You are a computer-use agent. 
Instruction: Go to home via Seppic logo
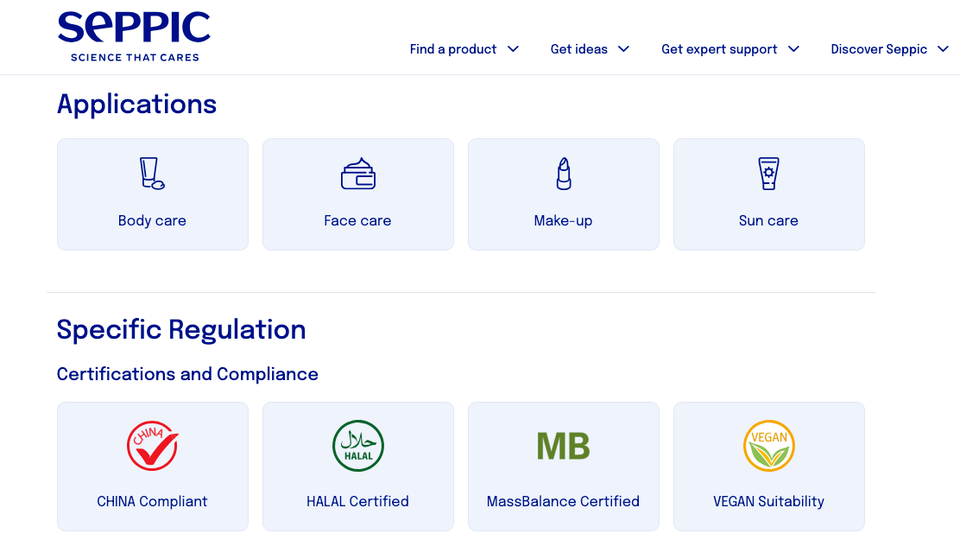pyautogui.click(x=134, y=37)
